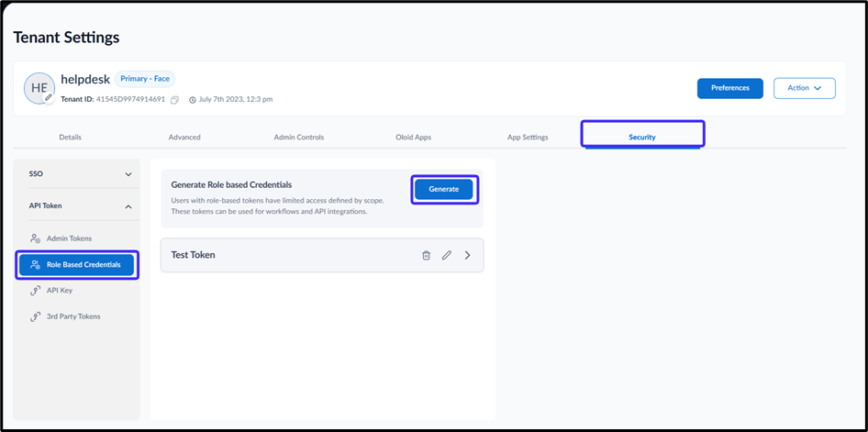The width and height of the screenshot is (868, 432).
Task: Expand Test Token details with the right chevron
Action: pyautogui.click(x=468, y=255)
